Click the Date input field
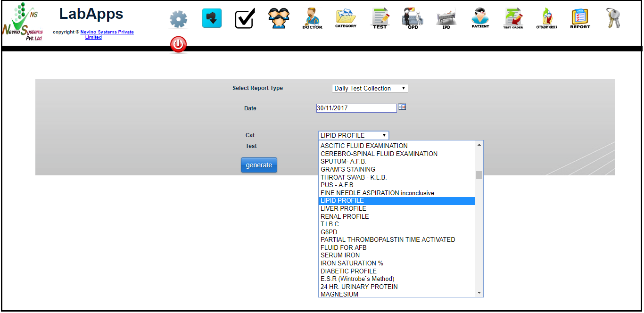This screenshot has height=313, width=644. [356, 108]
